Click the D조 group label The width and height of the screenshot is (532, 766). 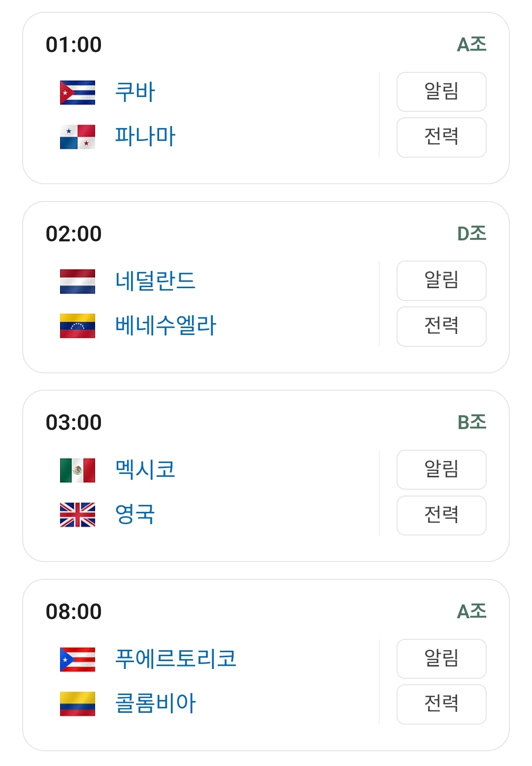(471, 233)
